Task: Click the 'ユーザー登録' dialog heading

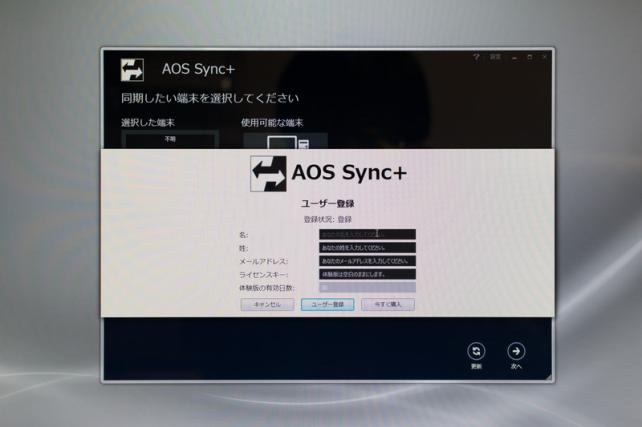Action: tap(328, 203)
